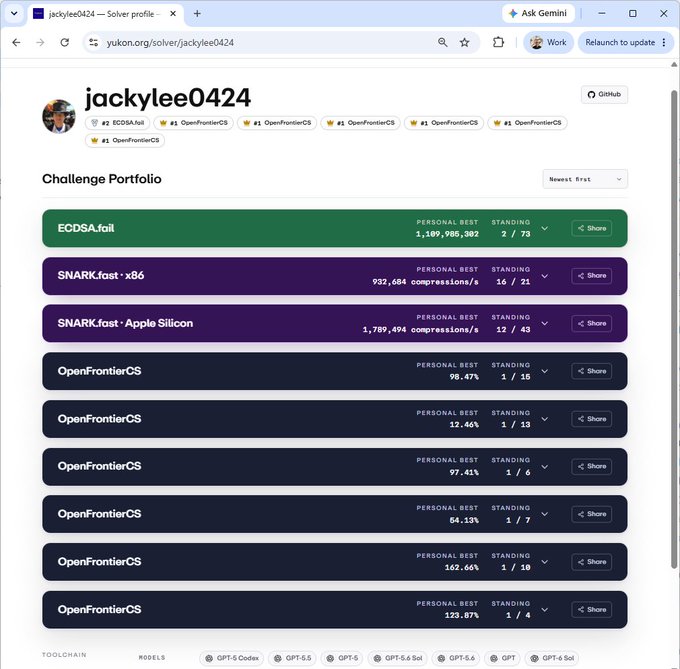Click the scrollbar up arrow

pyautogui.click(x=674, y=65)
